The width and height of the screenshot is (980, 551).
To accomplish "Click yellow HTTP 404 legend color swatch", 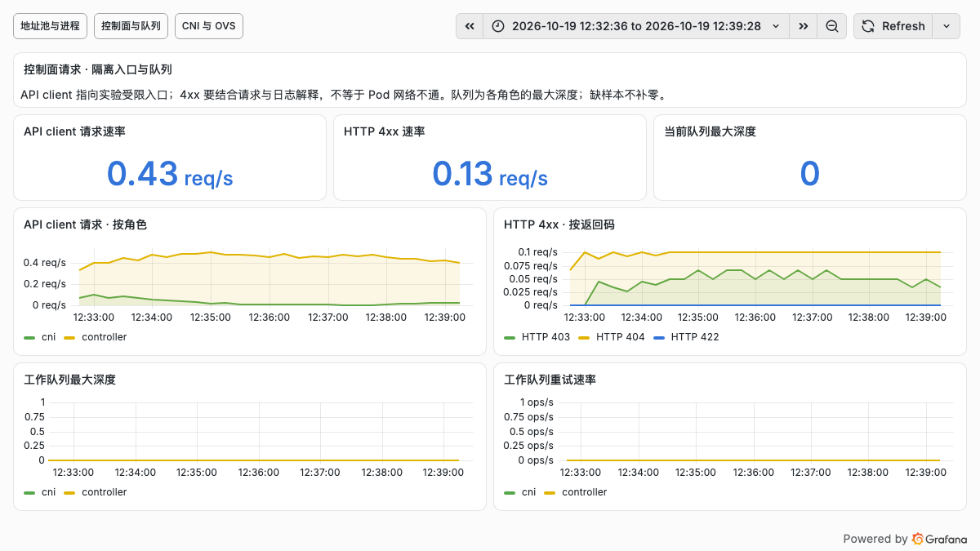I will 584,337.
